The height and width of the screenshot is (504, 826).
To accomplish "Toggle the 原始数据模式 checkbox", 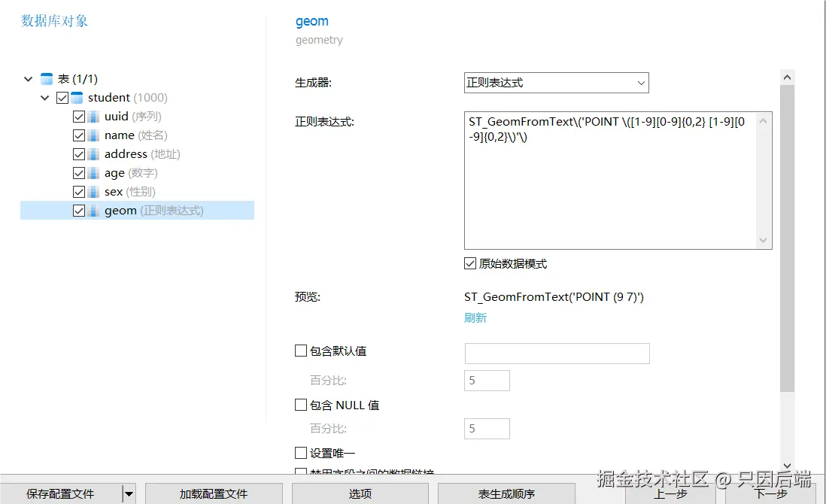I will (x=469, y=263).
